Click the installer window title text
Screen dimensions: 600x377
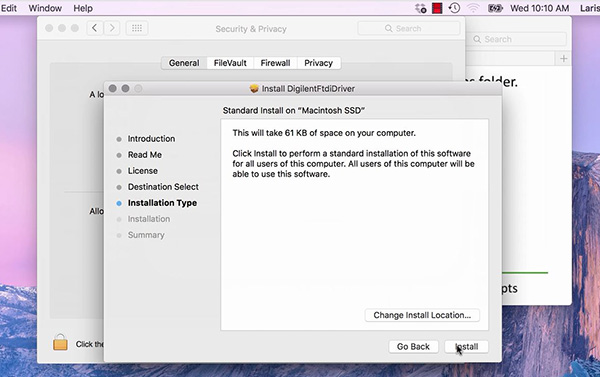pos(308,89)
